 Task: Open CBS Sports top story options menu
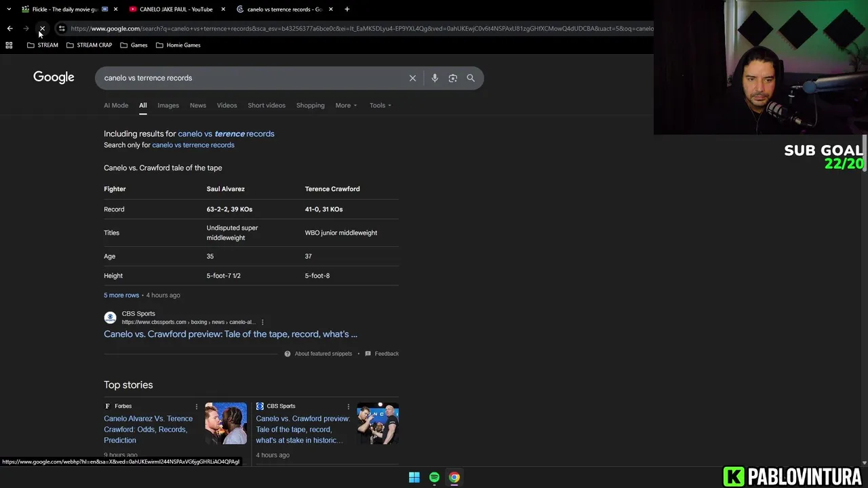pyautogui.click(x=349, y=407)
